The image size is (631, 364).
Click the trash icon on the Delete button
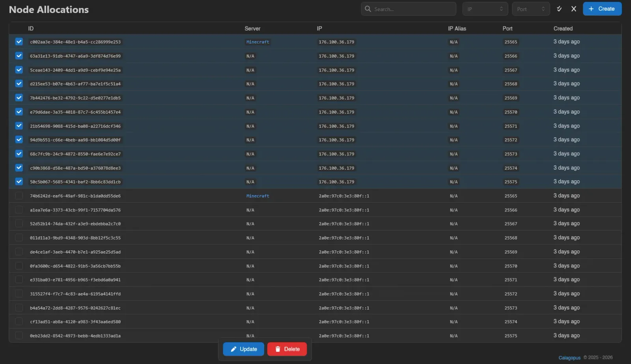point(278,349)
